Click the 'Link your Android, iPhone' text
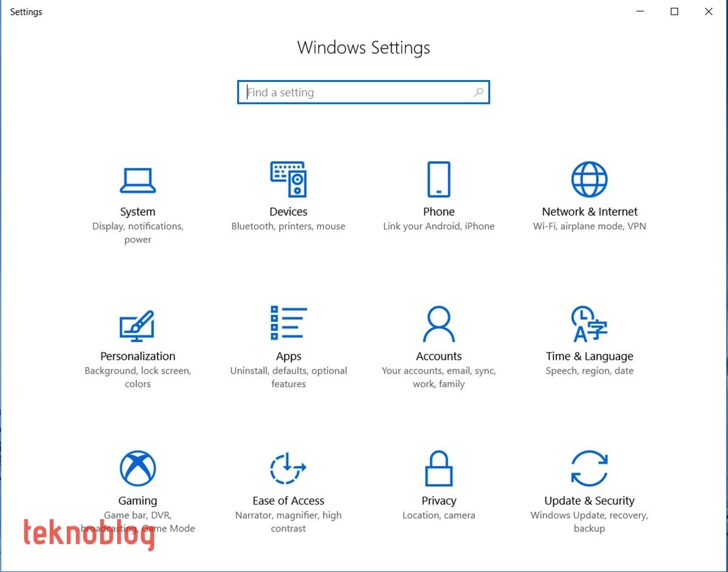 [x=439, y=226]
